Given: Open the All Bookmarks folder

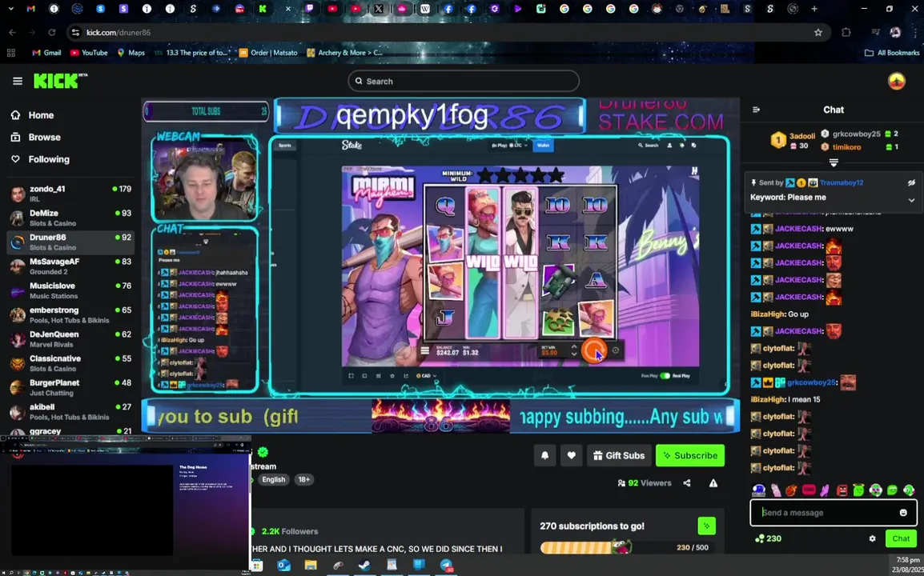Looking at the screenshot, I should tap(892, 53).
